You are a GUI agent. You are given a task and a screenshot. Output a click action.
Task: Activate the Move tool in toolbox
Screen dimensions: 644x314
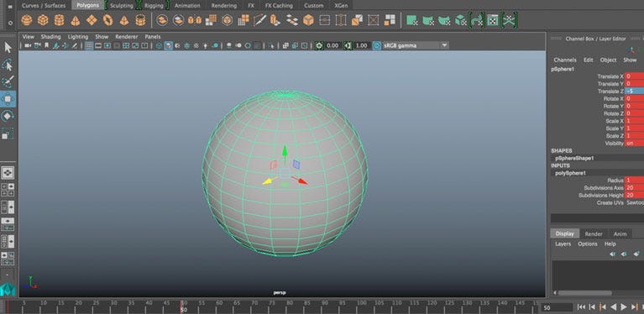8,99
